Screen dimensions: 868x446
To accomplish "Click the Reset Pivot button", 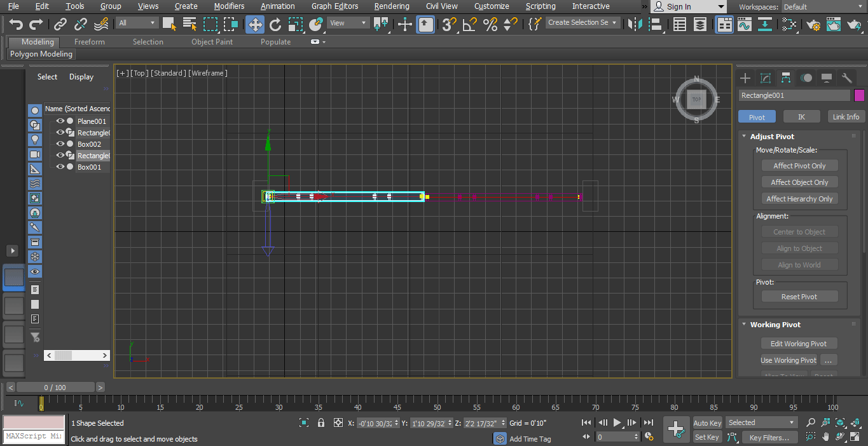I will coord(799,297).
